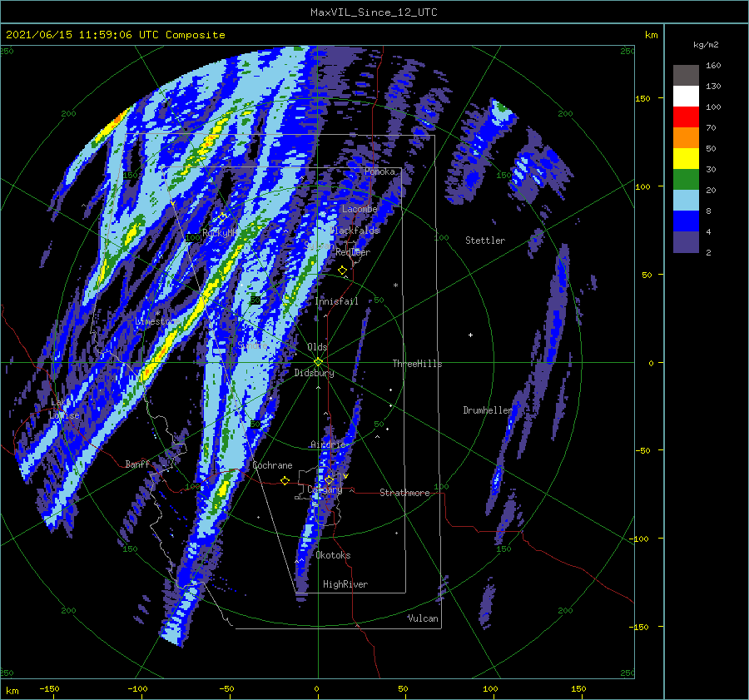The image size is (749, 700).
Task: Select the Banff label
Action: click(137, 464)
